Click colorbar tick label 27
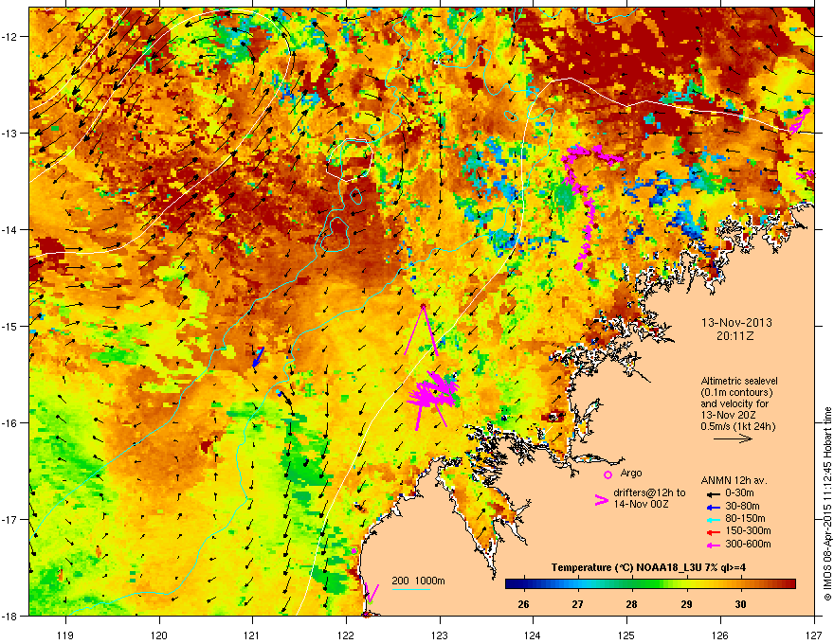 pyautogui.click(x=577, y=604)
